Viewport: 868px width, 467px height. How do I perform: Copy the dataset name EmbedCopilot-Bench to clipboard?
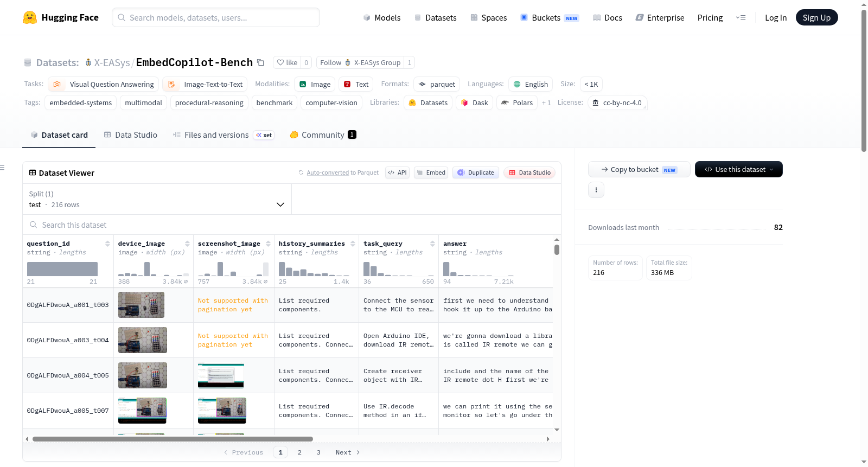[x=260, y=62]
